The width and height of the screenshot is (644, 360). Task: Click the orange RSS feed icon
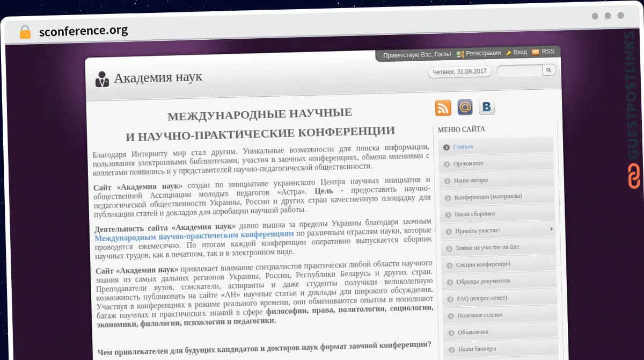pyautogui.click(x=443, y=107)
